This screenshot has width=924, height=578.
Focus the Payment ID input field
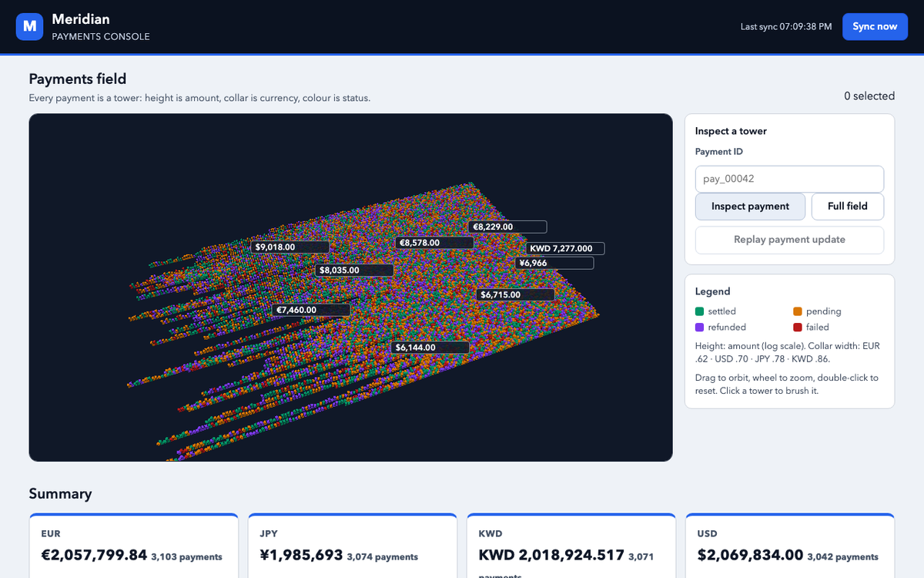789,179
